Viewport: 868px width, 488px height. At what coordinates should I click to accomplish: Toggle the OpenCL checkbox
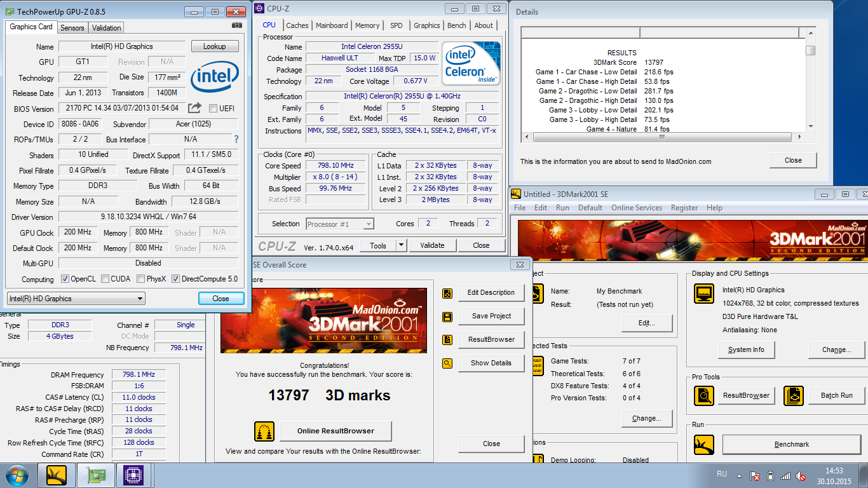pos(65,279)
